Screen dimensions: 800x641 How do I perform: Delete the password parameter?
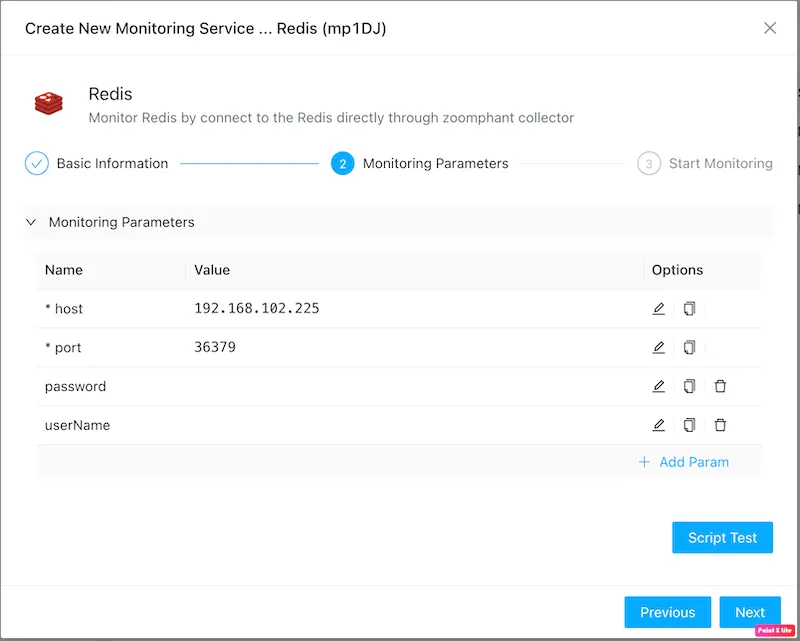720,386
